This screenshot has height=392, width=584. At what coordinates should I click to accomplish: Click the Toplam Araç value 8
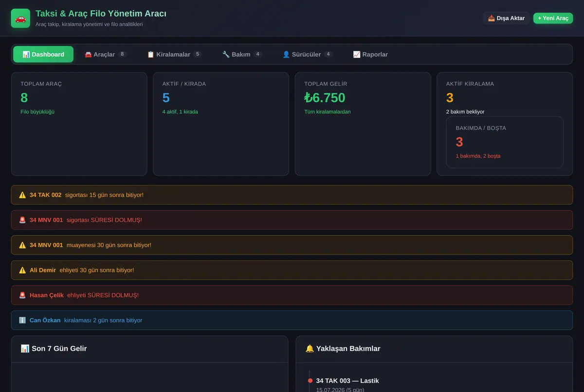(24, 98)
